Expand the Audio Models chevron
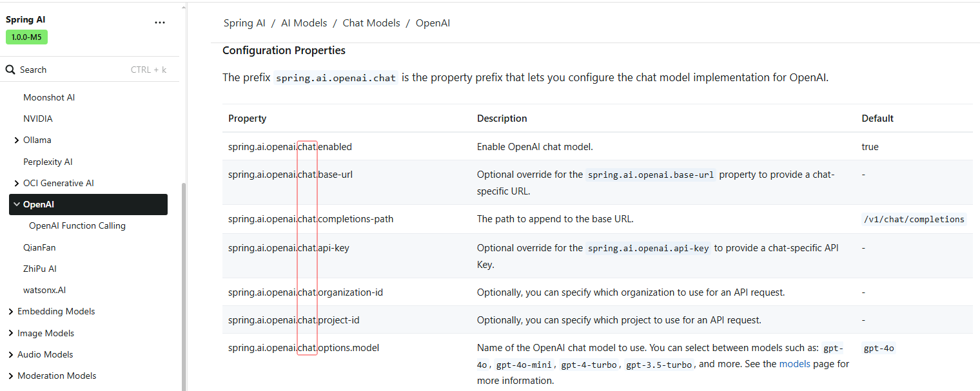The width and height of the screenshot is (980, 391). [11, 355]
